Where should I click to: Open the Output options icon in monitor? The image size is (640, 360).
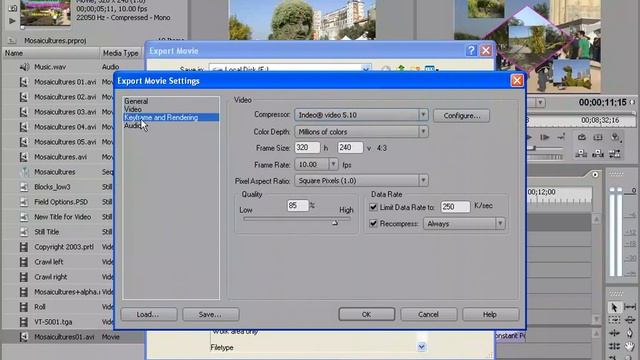[x=615, y=138]
